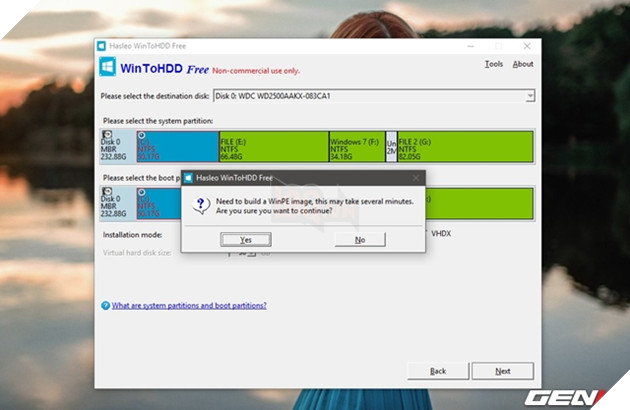This screenshot has width=630, height=410.
Task: Toggle the C: boot partition radio button
Action: click(141, 193)
